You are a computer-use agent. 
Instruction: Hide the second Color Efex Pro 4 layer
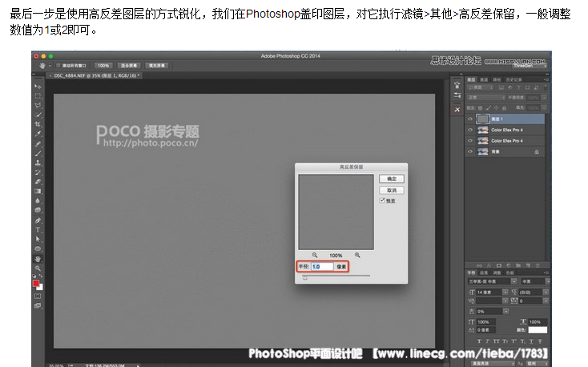click(x=470, y=141)
